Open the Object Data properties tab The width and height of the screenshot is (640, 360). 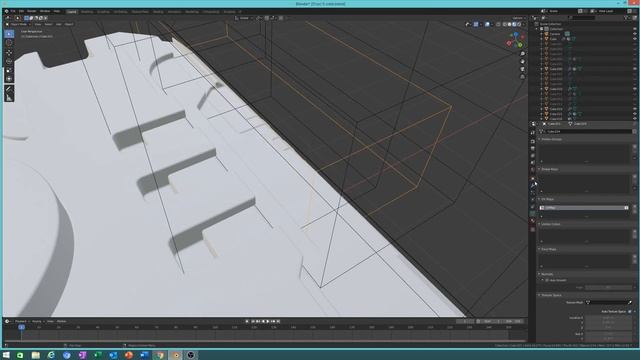tap(533, 213)
